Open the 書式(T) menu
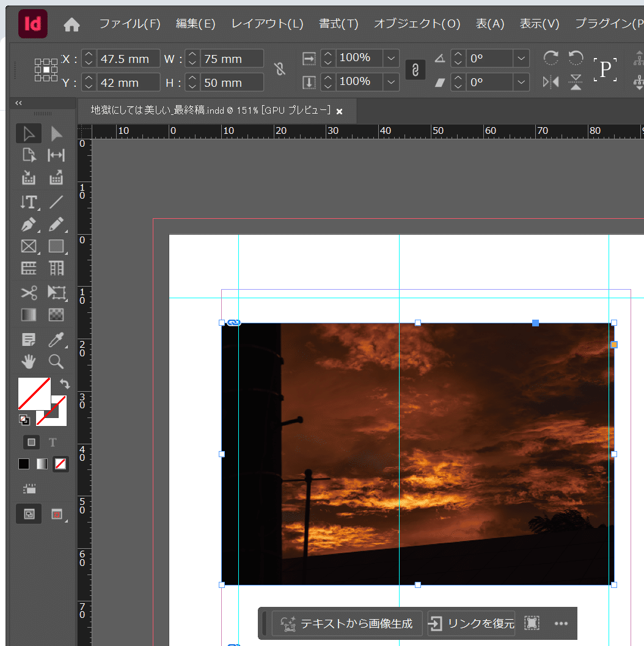 [338, 24]
